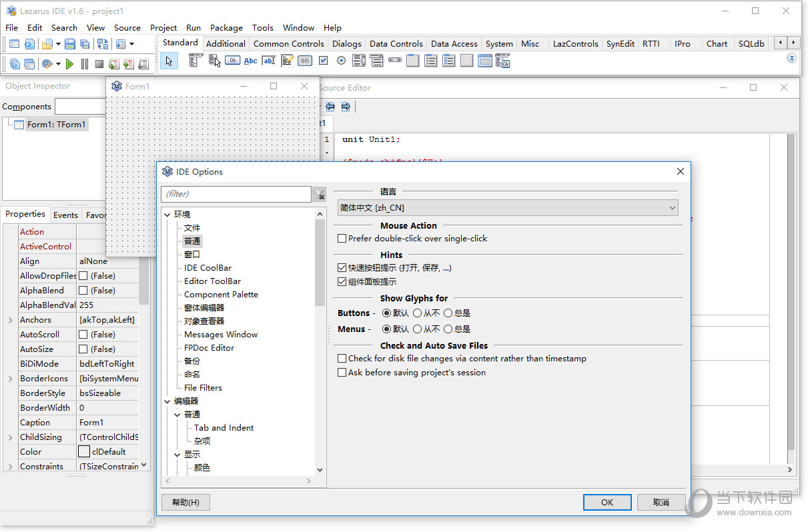Click the Toggle Form/Unit icon
This screenshot has height=532, width=808.
(102, 44)
